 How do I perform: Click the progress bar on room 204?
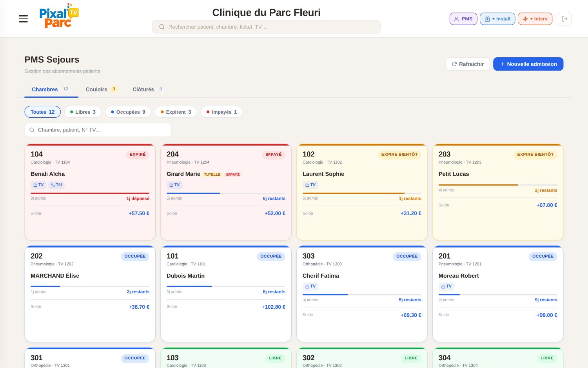(x=226, y=193)
